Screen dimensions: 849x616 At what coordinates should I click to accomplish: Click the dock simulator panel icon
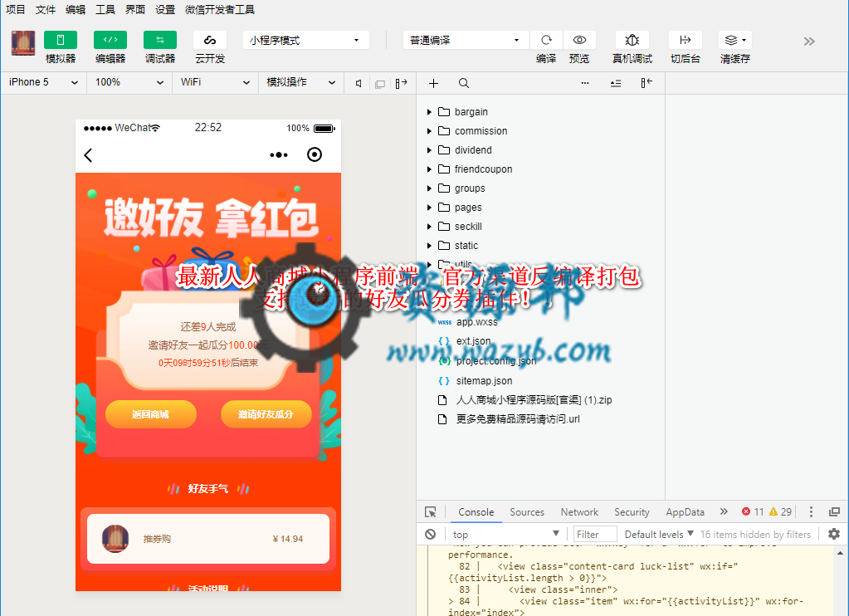[x=401, y=83]
